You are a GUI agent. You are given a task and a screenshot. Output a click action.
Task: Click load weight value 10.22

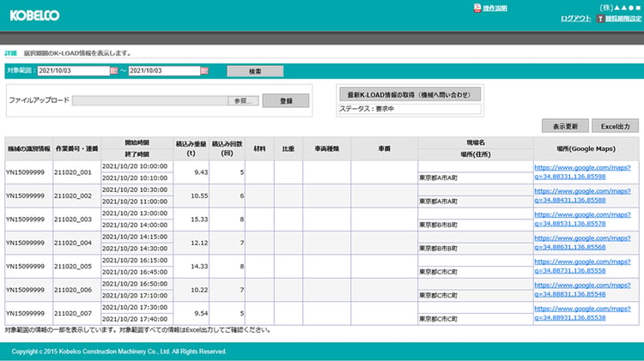(x=199, y=290)
